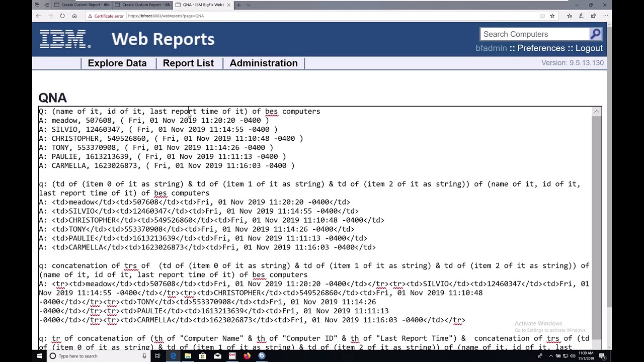Open the browser home page icon
The image size is (644, 362).
[x=74, y=16]
